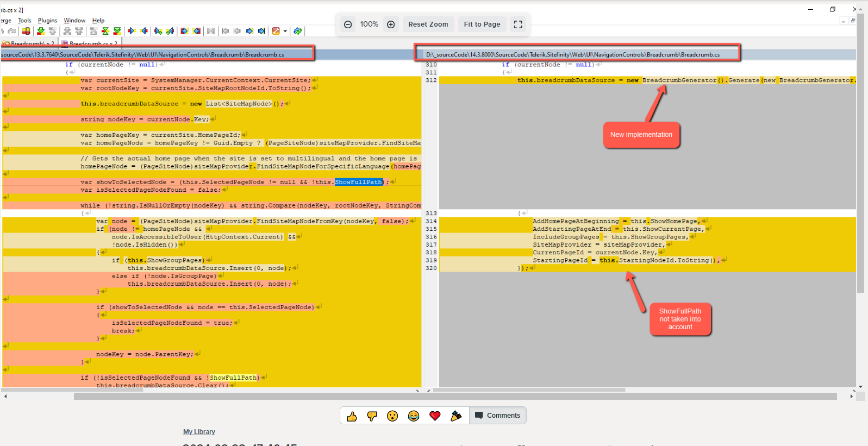Switch to the Breadcrumb\ x 2 folder tab
868x446 pixels.
[x=29, y=43]
